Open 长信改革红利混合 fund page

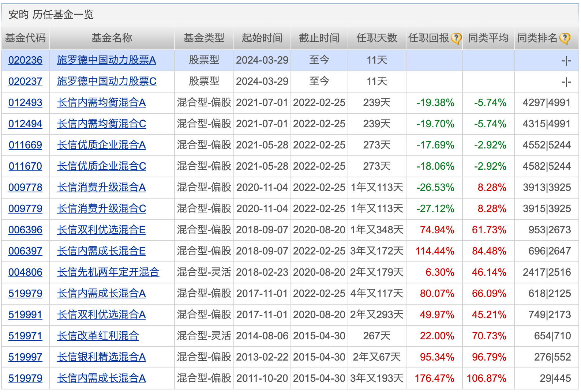click(98, 336)
